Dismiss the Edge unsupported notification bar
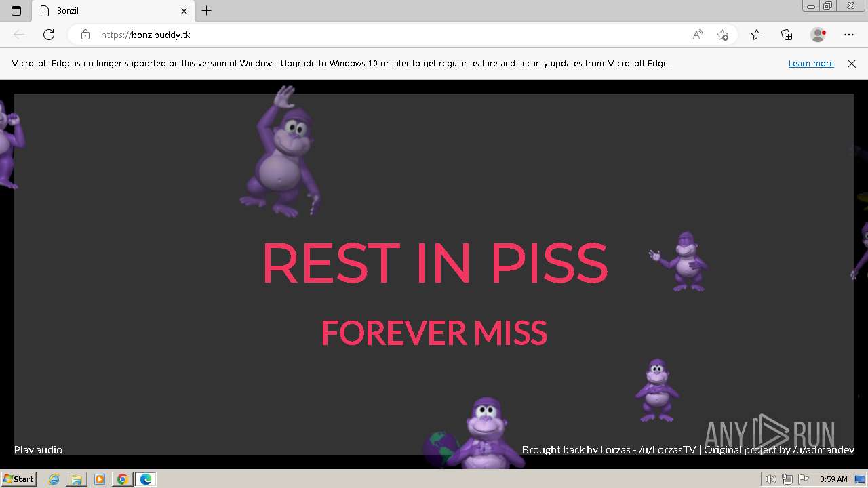The width and height of the screenshot is (868, 488). point(852,64)
